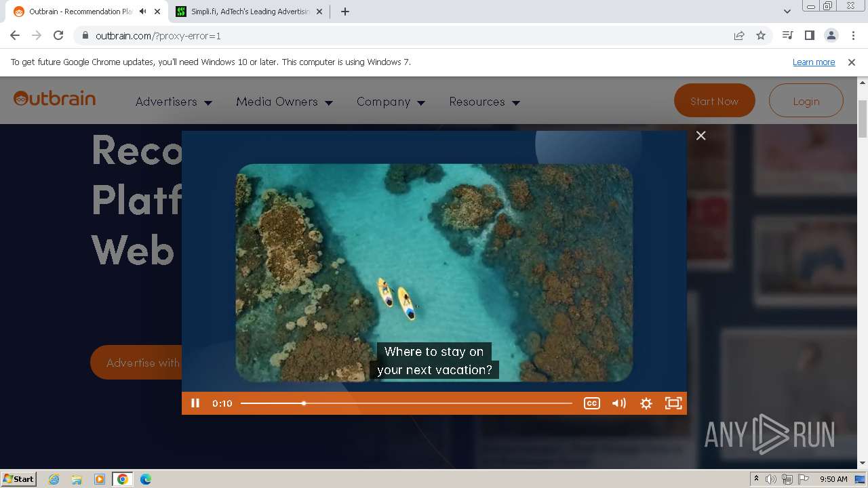
Task: Click the Login button
Action: [806, 101]
